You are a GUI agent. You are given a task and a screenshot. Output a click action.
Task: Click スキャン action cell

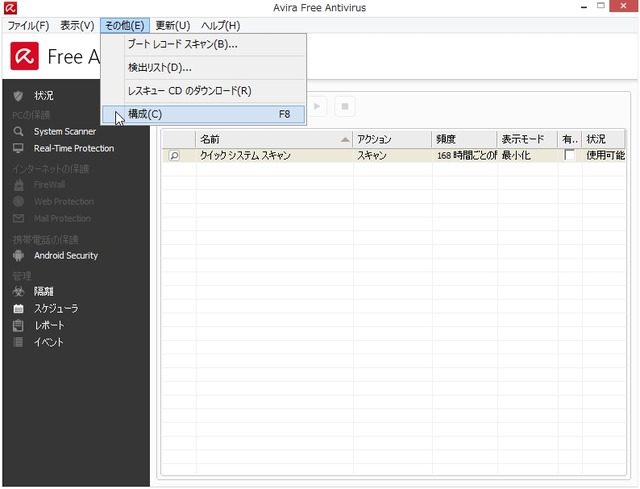(372, 156)
